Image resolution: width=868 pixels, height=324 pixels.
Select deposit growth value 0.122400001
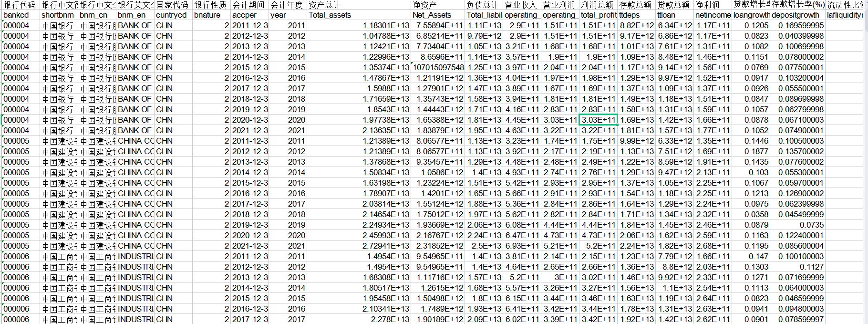click(x=798, y=235)
